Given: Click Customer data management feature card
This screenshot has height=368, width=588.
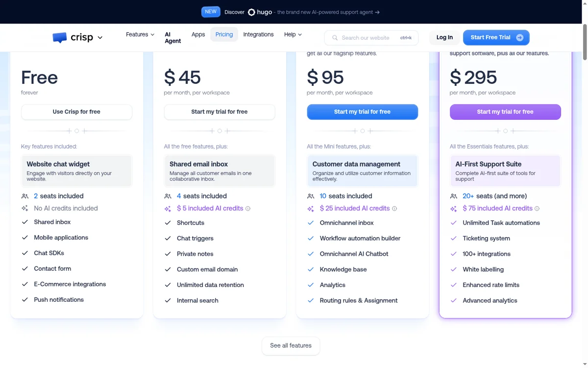Looking at the screenshot, I should pos(363,171).
